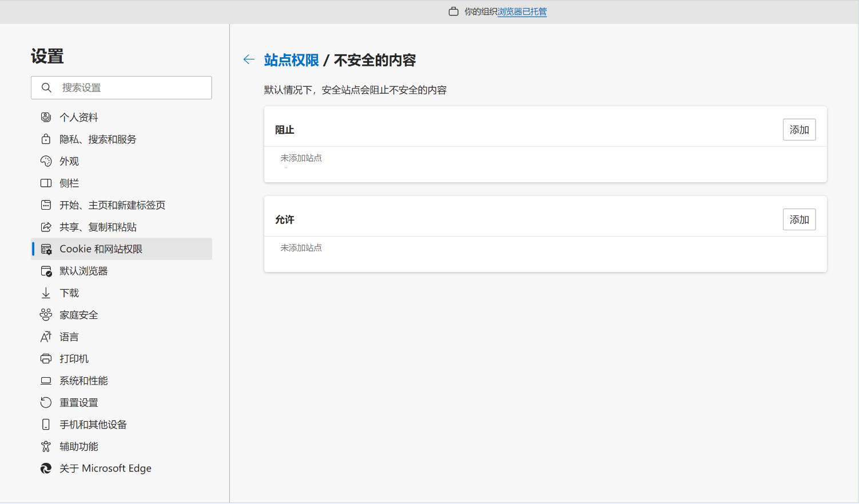Go to 系统和性能 settings
The image size is (859, 504).
[x=121, y=381]
